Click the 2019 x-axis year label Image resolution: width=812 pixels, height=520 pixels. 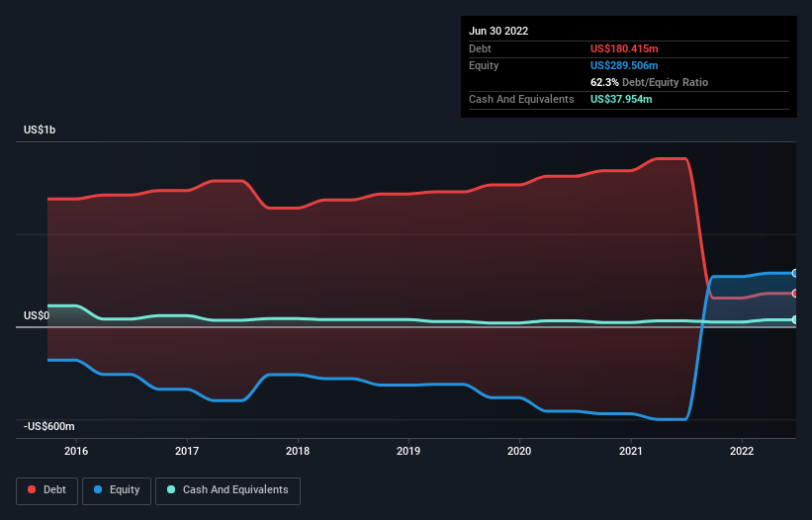point(408,451)
